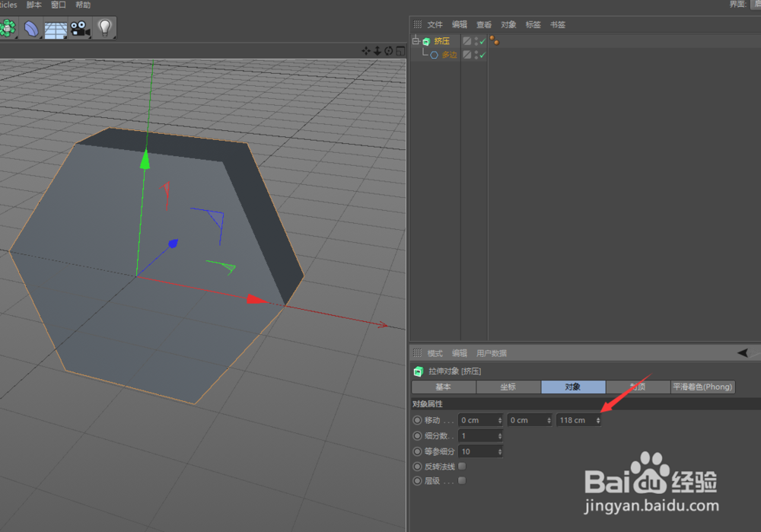Open the 用户数据 menu
The image size is (761, 532).
pos(492,353)
